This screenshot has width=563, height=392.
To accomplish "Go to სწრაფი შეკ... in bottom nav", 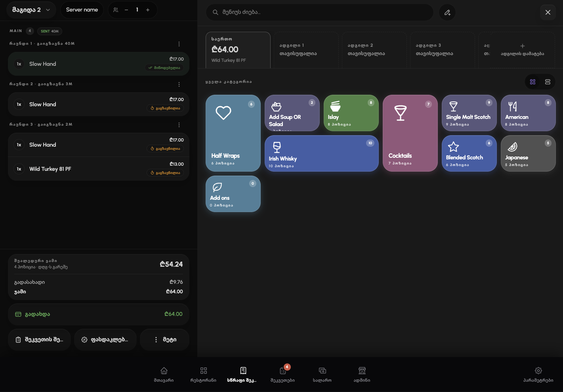I will [242, 375].
